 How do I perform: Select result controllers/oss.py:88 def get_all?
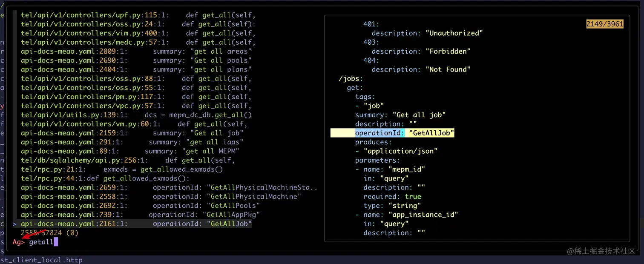pyautogui.click(x=136, y=78)
